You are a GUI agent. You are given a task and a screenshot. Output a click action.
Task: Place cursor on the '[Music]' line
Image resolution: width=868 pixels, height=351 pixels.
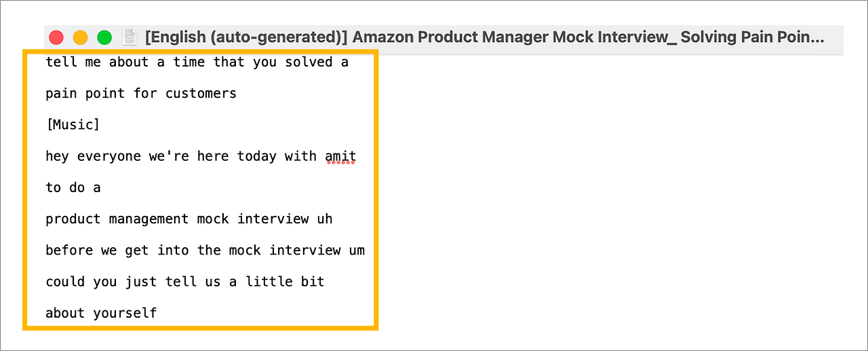pos(73,125)
